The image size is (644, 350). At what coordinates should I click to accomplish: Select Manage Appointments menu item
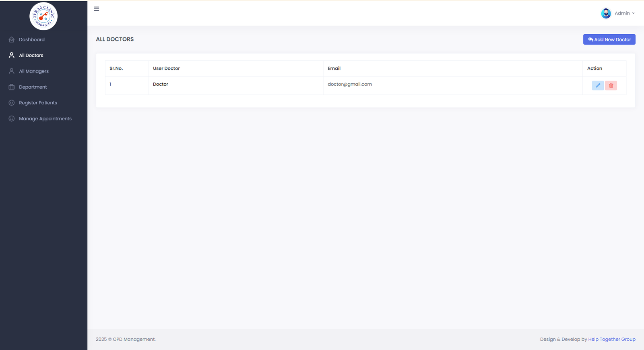tap(43, 118)
